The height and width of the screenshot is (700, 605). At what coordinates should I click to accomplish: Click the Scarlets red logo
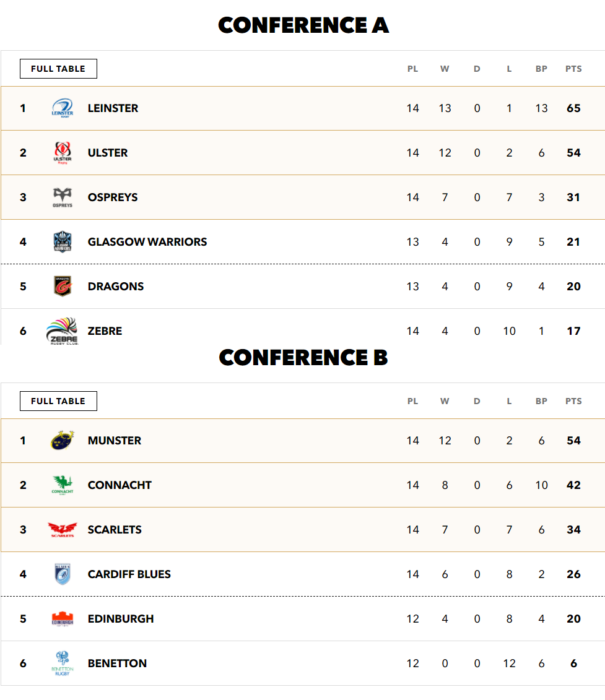click(x=63, y=529)
